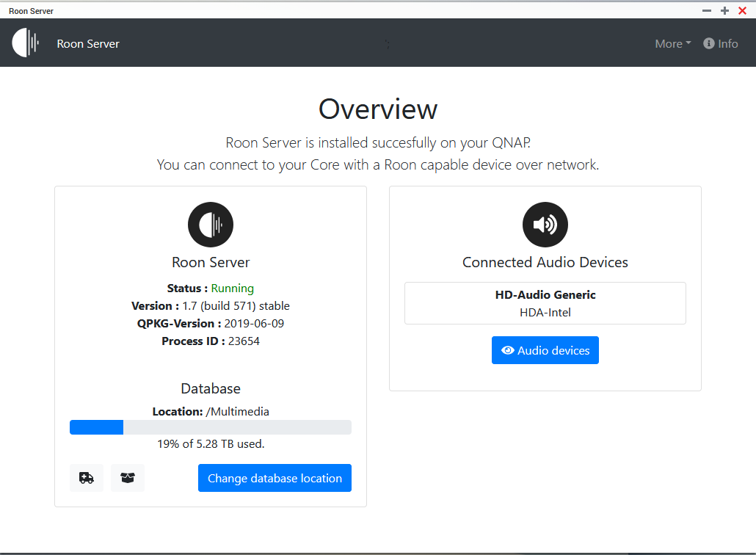Open the Info page

coord(720,44)
